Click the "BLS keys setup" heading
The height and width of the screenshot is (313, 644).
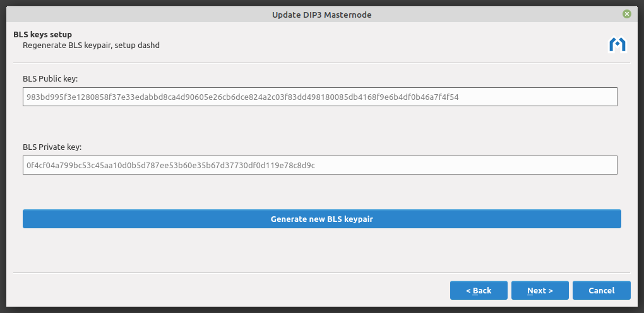[x=42, y=34]
